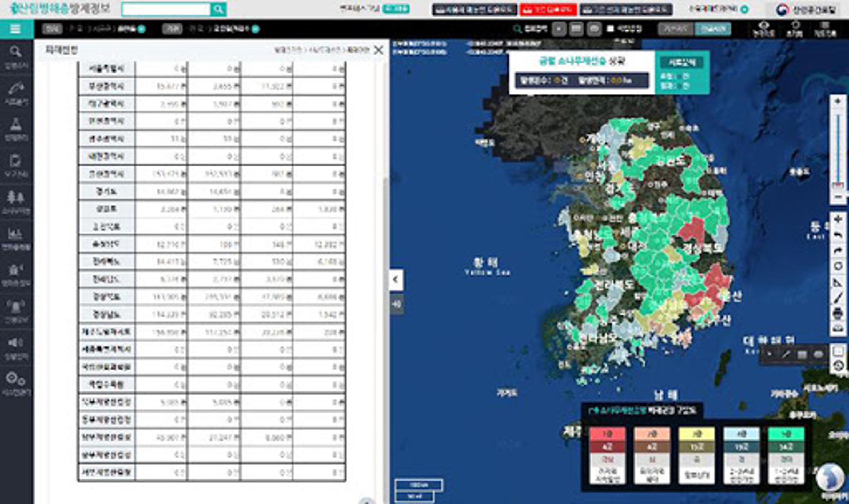Switch to the teal map mode tab
Image resolution: width=849 pixels, height=504 pixels.
click(x=713, y=29)
